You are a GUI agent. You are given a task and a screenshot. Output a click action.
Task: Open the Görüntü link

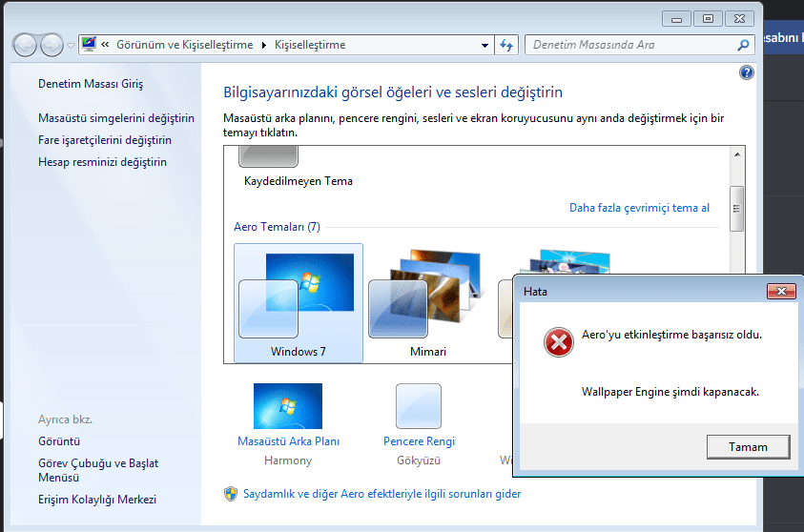(59, 441)
